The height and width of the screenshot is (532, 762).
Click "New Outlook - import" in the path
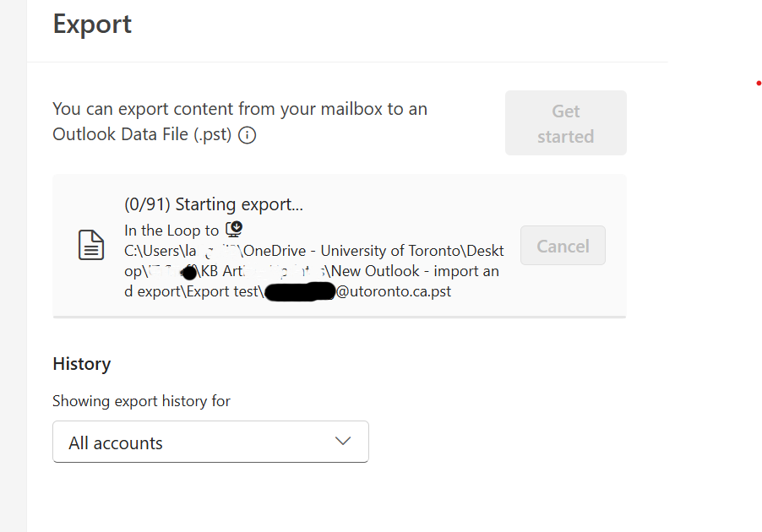pos(405,271)
